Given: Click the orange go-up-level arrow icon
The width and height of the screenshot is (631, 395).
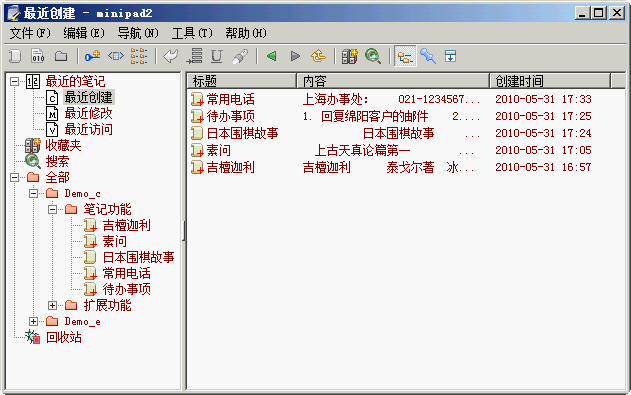Looking at the screenshot, I should point(318,56).
